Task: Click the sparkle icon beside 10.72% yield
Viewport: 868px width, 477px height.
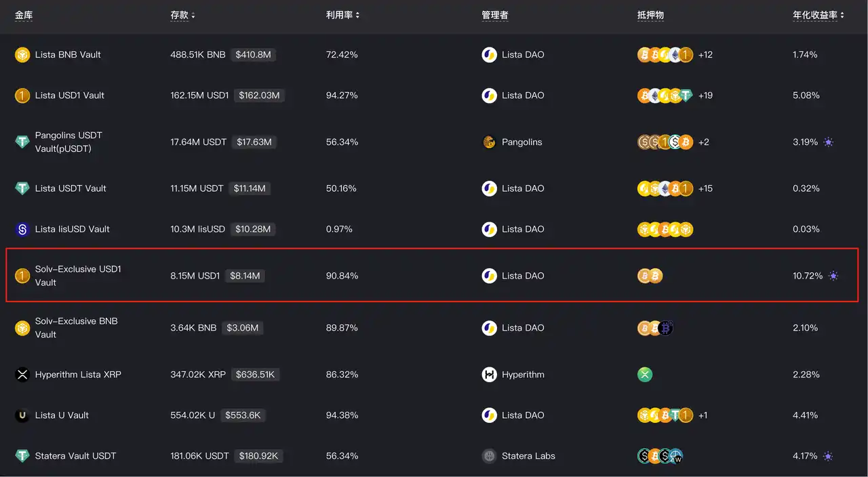Action: point(833,276)
